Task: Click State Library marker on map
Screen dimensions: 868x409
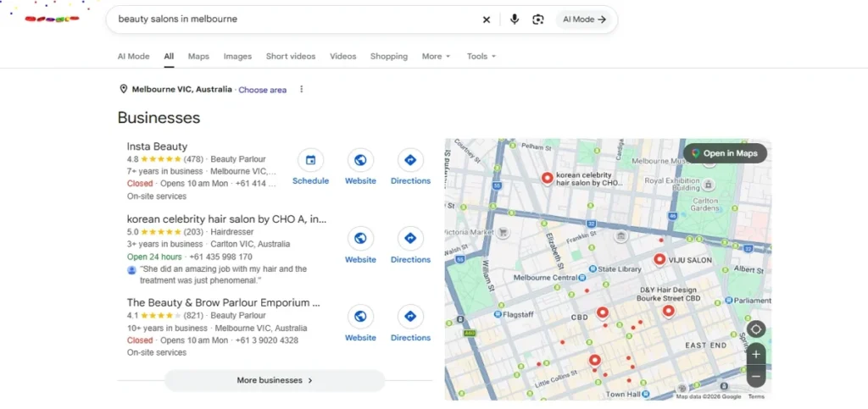Action: [593, 269]
